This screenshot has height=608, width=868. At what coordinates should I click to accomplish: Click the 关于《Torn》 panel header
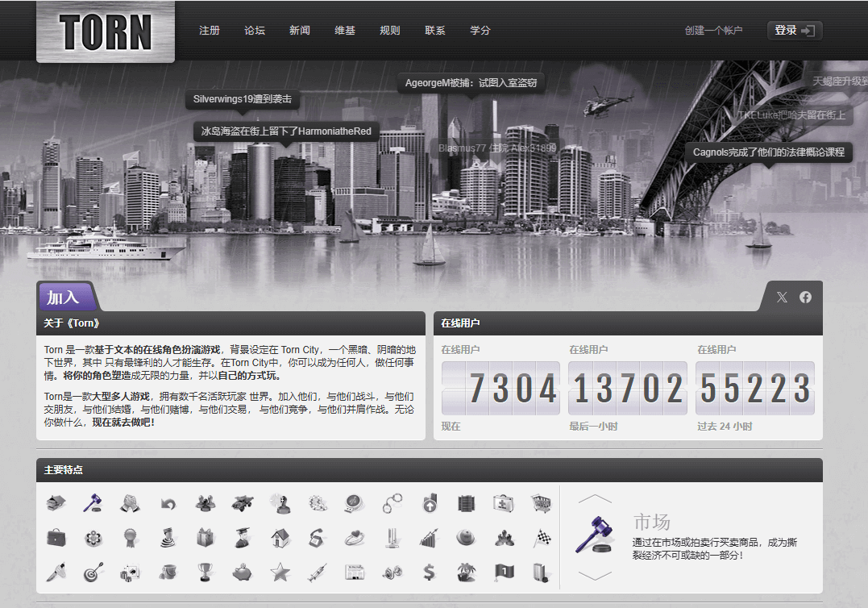(x=230, y=323)
